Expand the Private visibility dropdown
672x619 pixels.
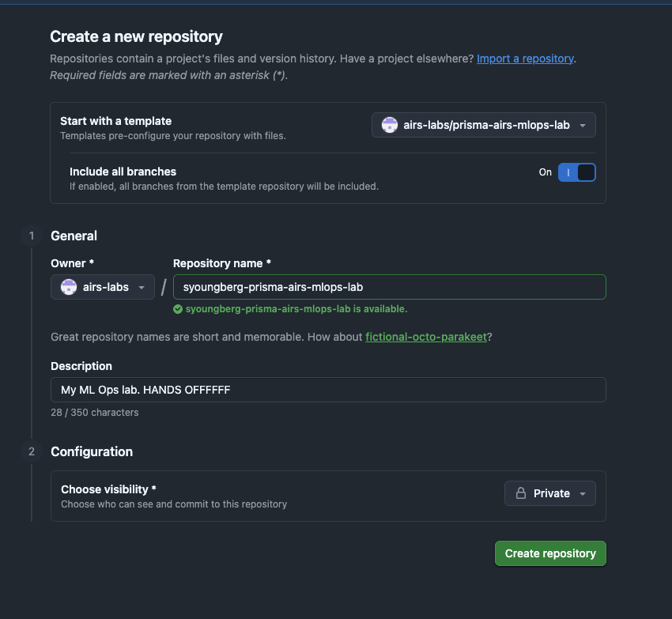click(x=549, y=493)
